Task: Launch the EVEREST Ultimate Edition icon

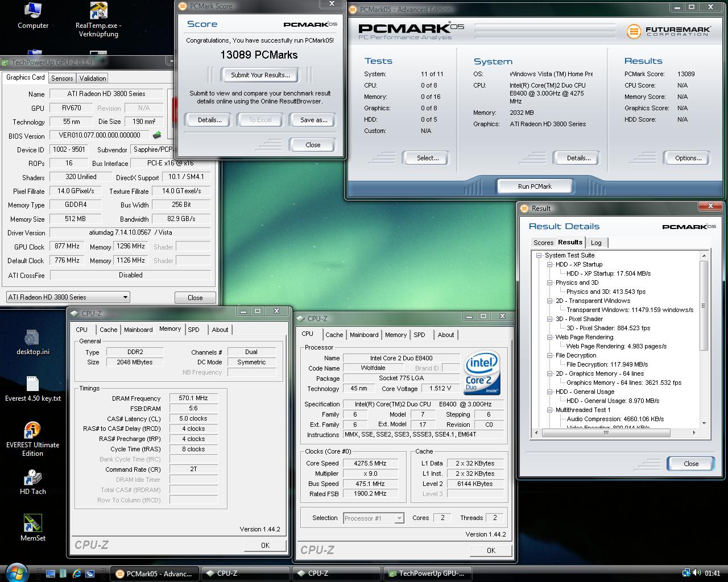Action: click(x=32, y=439)
